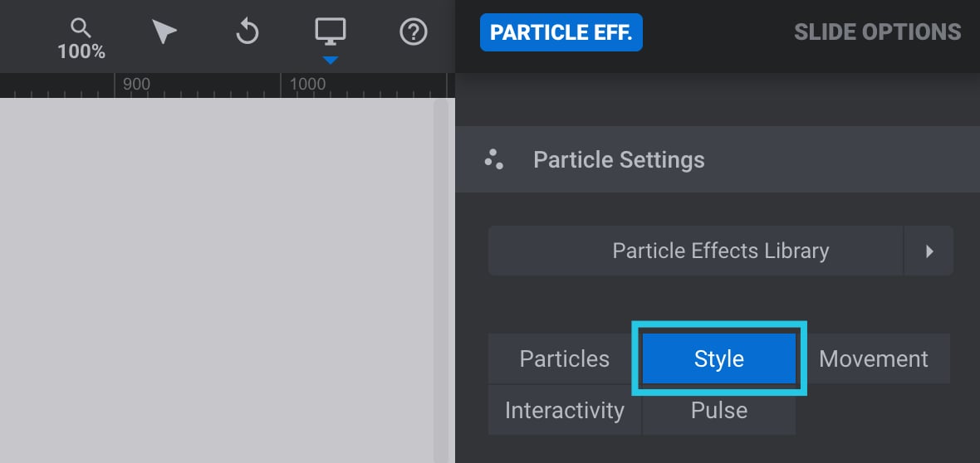Choose the desktop device view icon
This screenshot has height=463, width=980.
[330, 32]
